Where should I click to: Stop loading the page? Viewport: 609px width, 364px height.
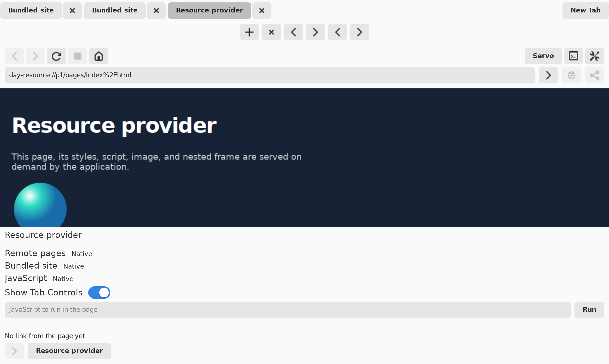(77, 56)
